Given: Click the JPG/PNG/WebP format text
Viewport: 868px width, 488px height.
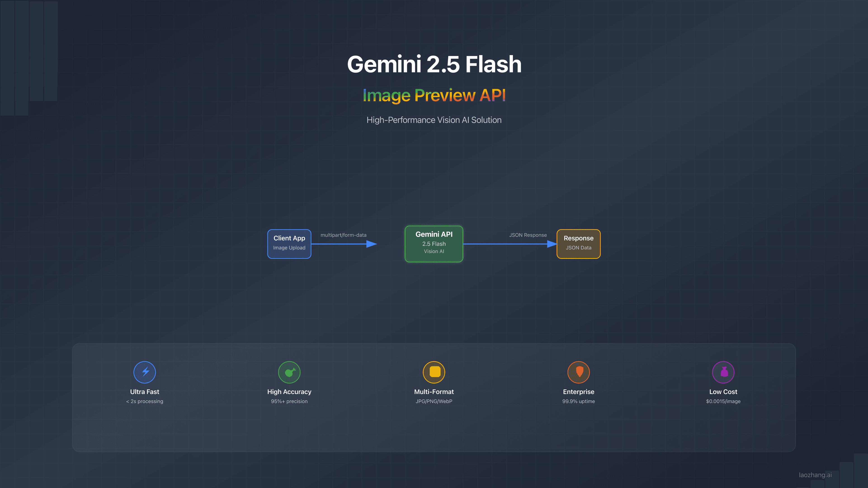Looking at the screenshot, I should [434, 401].
